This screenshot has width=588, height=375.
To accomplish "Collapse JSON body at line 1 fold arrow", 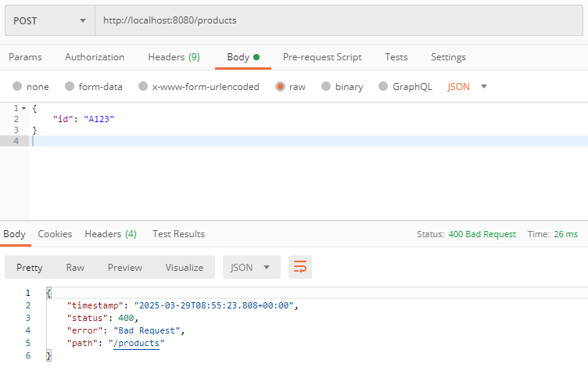I will pyautogui.click(x=24, y=109).
